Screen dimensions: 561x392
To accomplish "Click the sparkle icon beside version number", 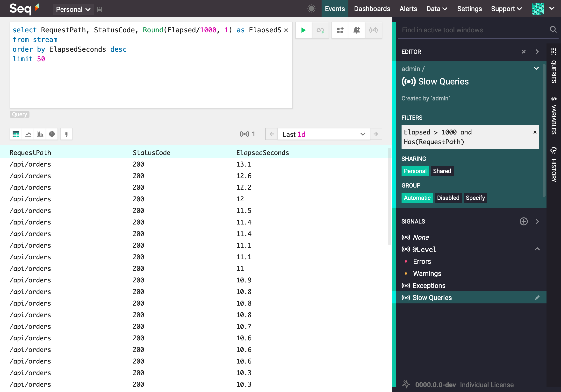I will [x=406, y=385].
